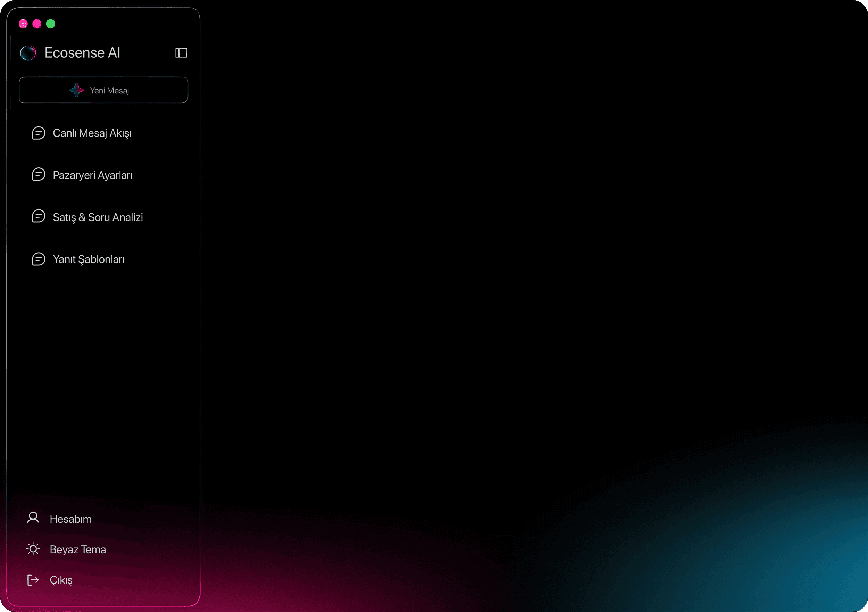Click the green window maximize dot

click(50, 24)
